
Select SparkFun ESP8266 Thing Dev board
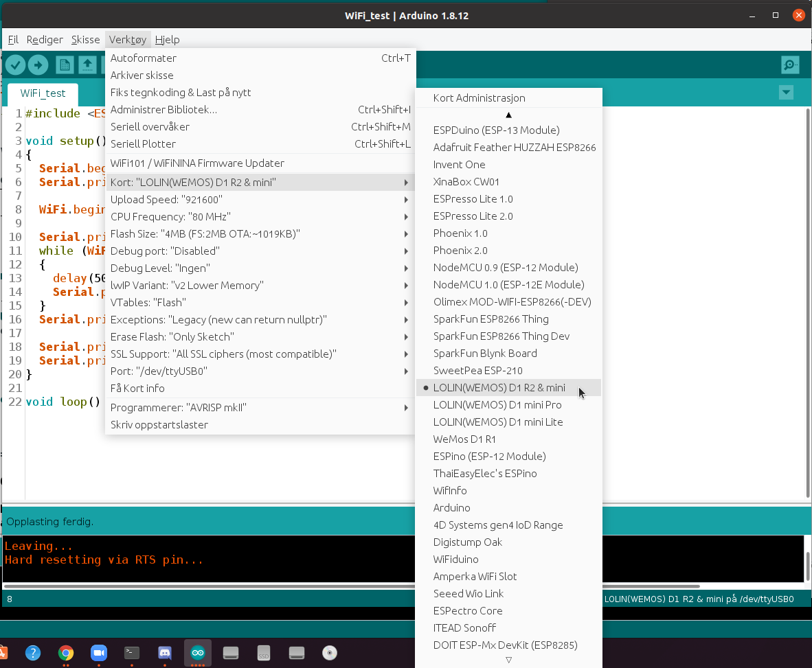(508, 336)
